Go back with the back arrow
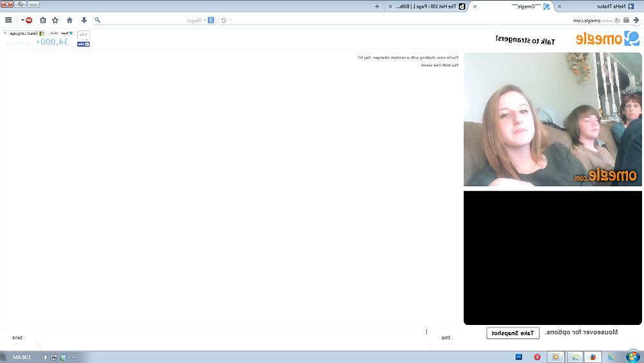This screenshot has width=644, height=363. coord(636,20)
